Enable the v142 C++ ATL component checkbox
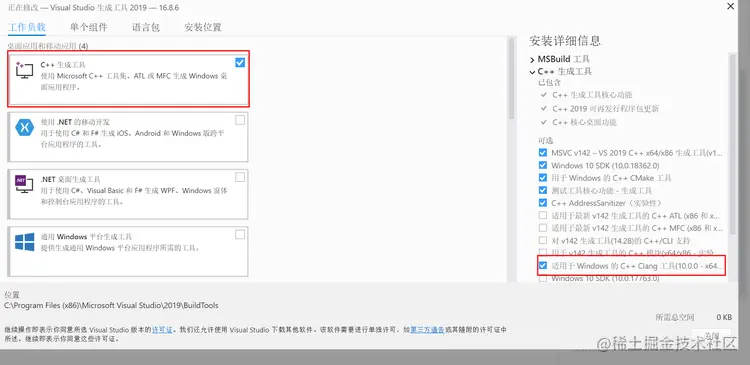This screenshot has height=365, width=750. click(x=542, y=215)
